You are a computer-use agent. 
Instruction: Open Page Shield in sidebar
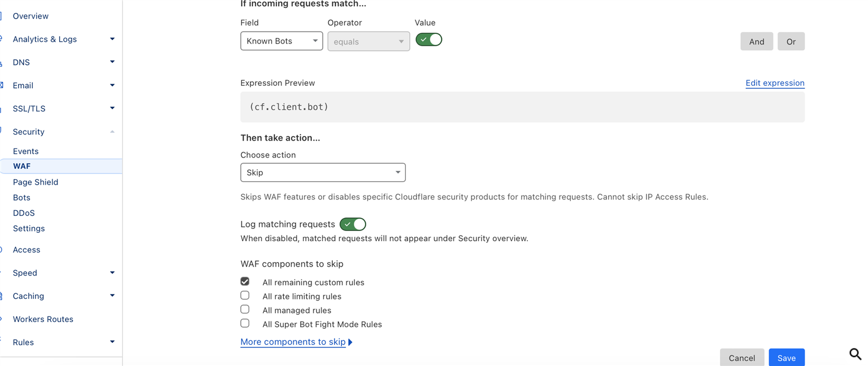[36, 182]
